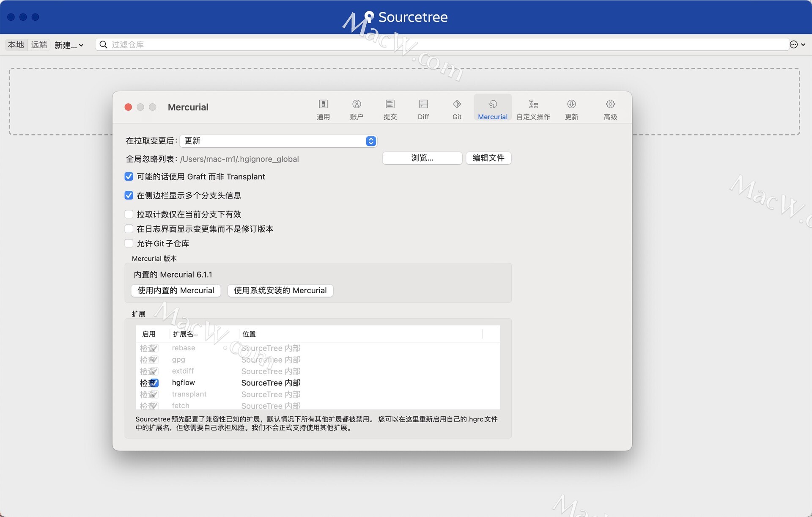Viewport: 812px width, 517px height.
Task: Toggle the gpg extension checkbox
Action: (x=154, y=360)
